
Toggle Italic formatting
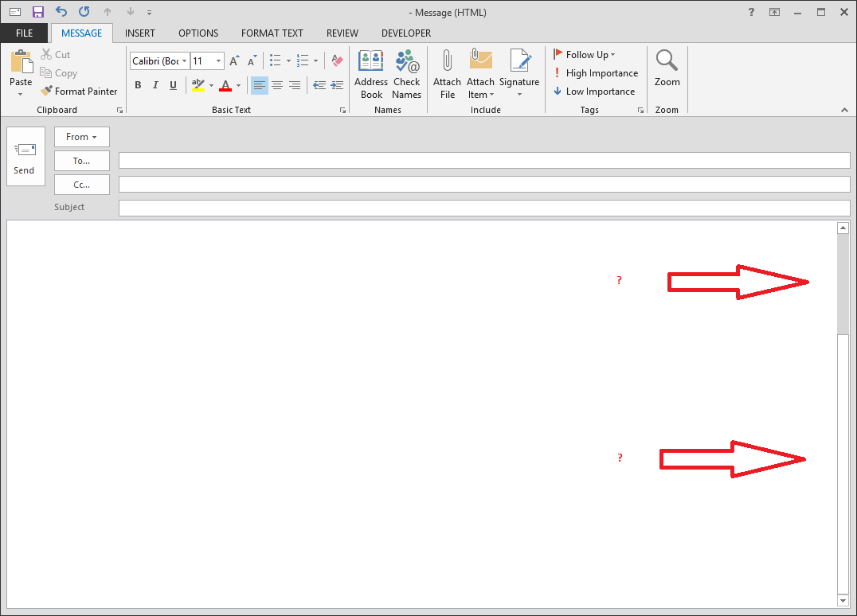pos(155,85)
